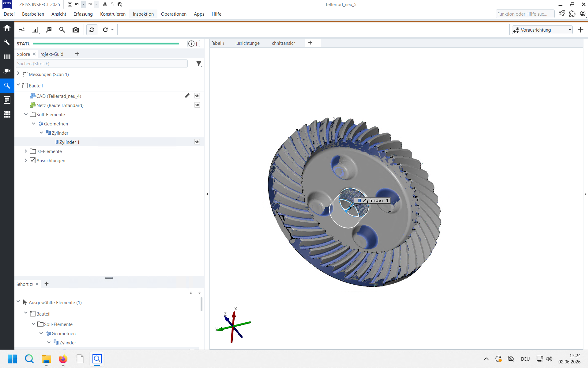Screen dimensions: 588x368
Task: Switch to the Ausrichtungen view tab
Action: [x=247, y=43]
